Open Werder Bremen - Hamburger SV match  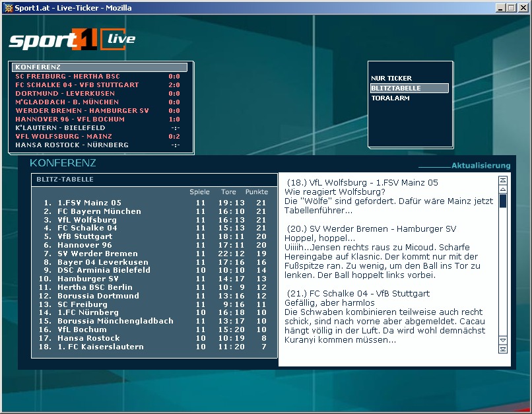tap(98, 111)
